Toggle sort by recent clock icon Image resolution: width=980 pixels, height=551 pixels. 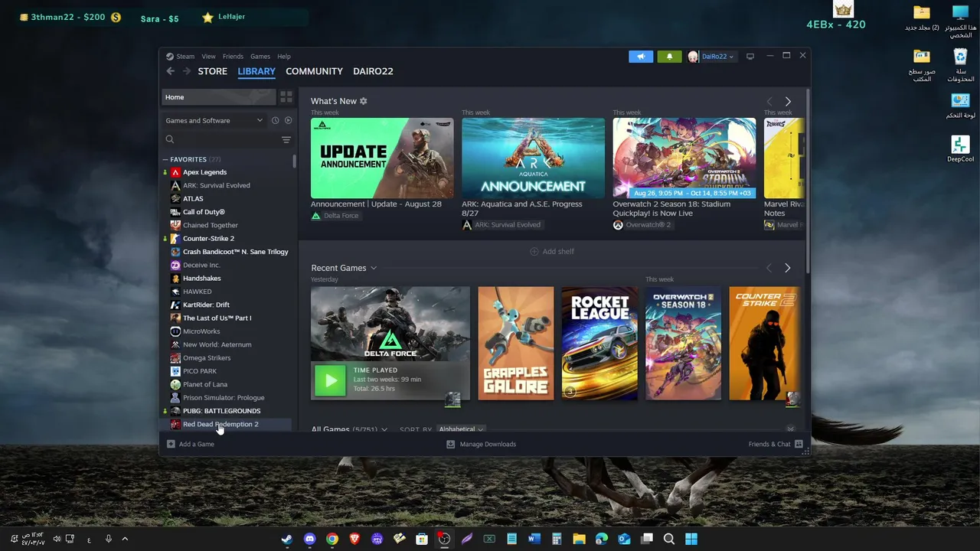275,120
